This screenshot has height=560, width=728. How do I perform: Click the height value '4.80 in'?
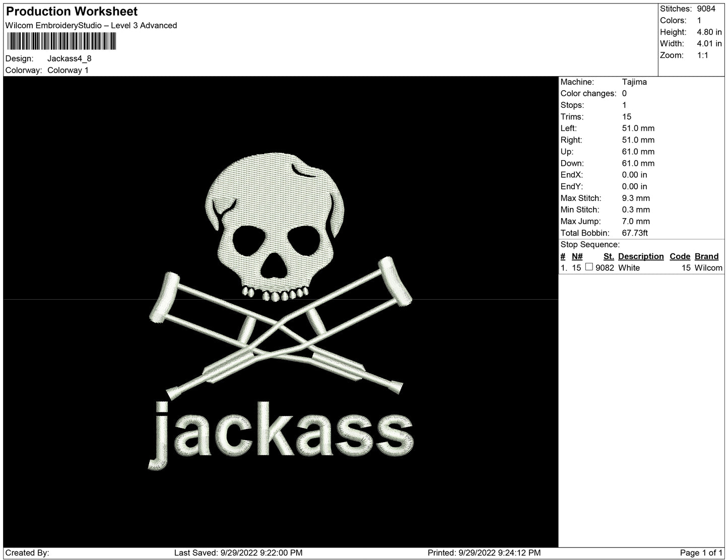(x=709, y=32)
